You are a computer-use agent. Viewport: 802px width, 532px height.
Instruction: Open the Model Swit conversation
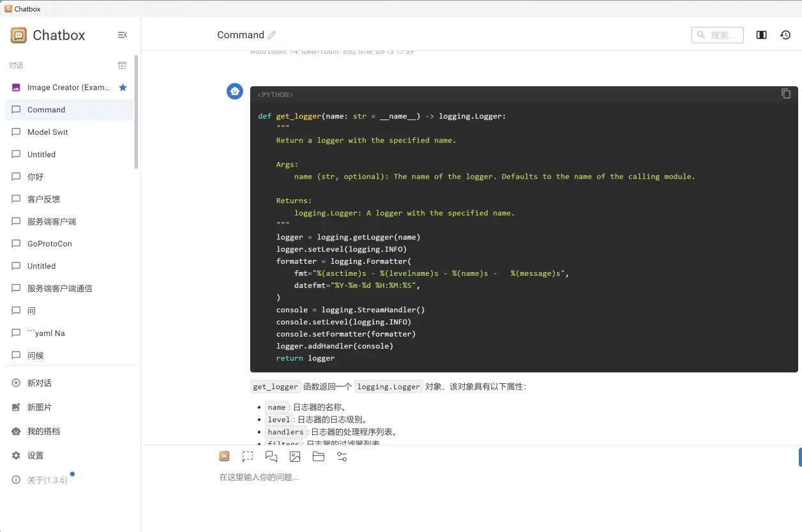coord(70,132)
